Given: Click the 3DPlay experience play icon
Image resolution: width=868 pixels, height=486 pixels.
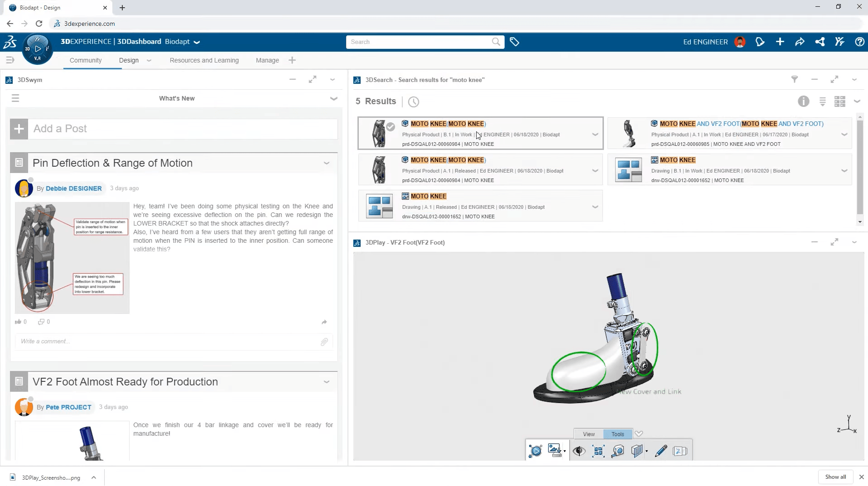Looking at the screenshot, I should click(535, 451).
